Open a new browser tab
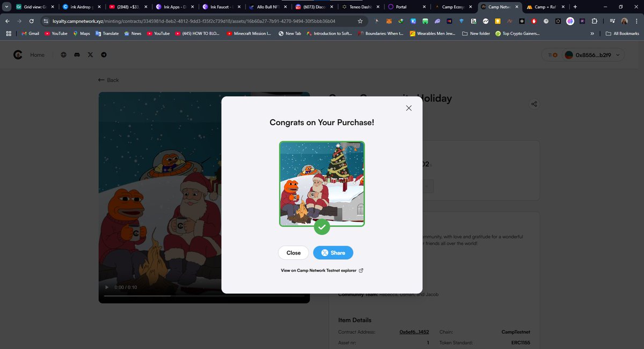This screenshot has height=349, width=644. 575,7
